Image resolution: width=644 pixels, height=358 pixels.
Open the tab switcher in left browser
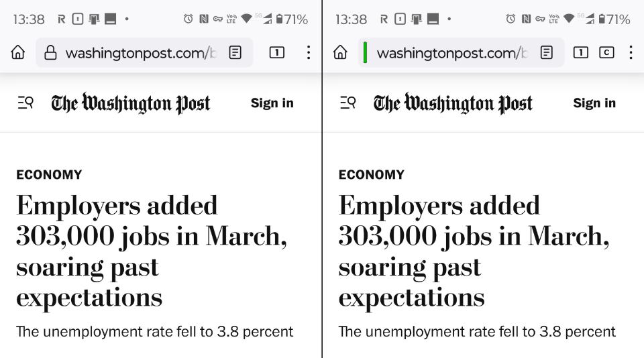[x=276, y=53]
